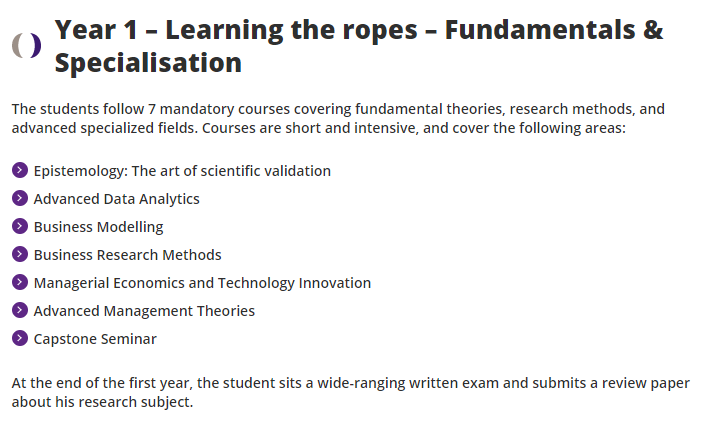Click the arrow bullet beside Managerial Economics
Viewport: 709px width, 421px height.
(20, 282)
